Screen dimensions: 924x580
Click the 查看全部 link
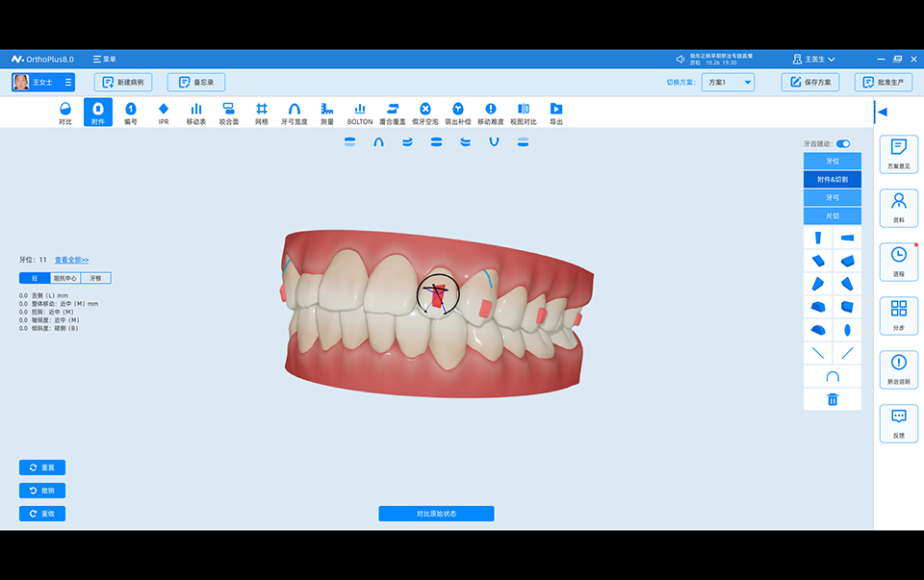click(71, 260)
